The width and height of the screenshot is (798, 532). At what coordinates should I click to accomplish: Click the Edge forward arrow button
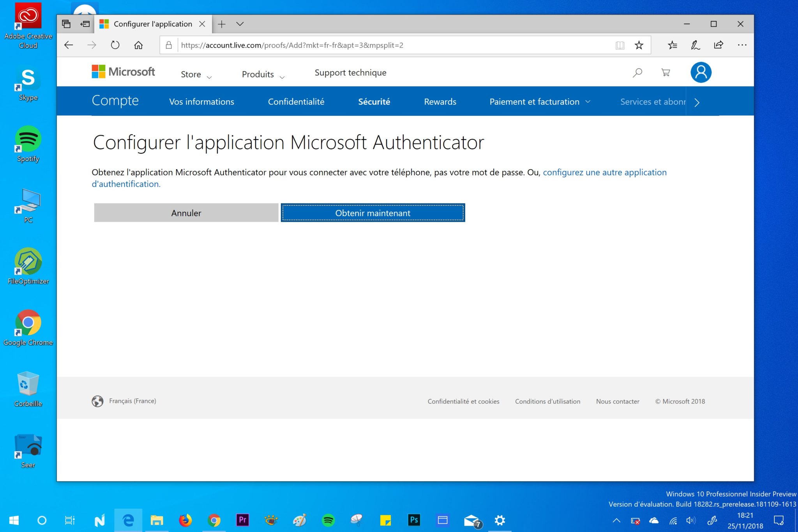(x=92, y=45)
